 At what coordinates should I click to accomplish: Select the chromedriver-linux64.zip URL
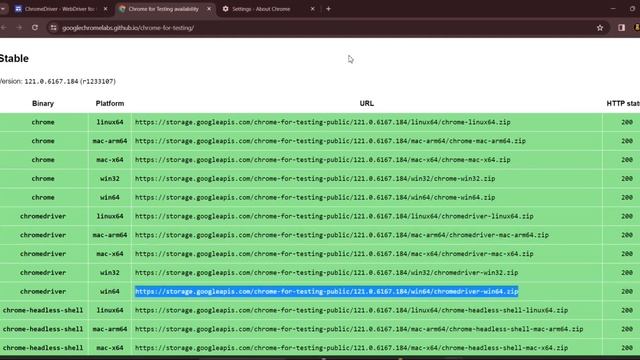pyautogui.click(x=334, y=216)
